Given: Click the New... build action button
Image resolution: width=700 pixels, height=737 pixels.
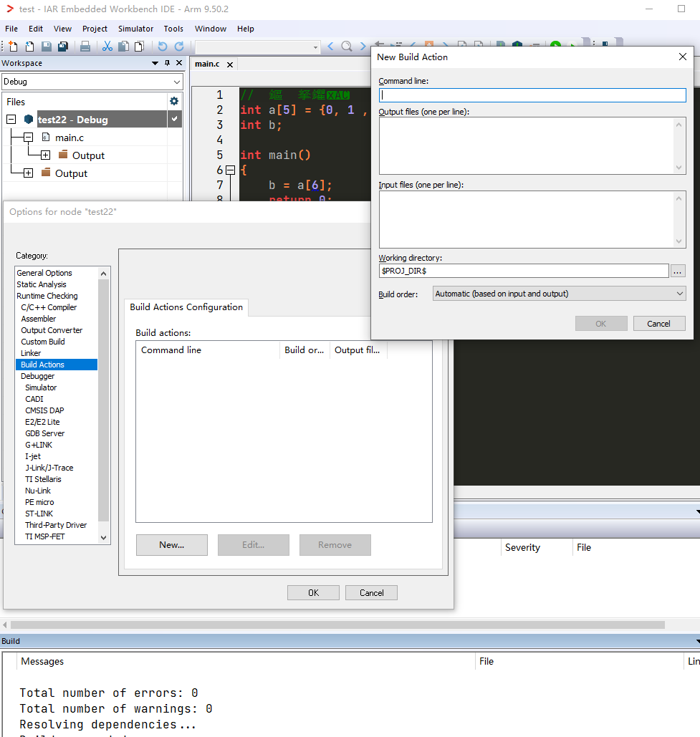Looking at the screenshot, I should (x=171, y=545).
